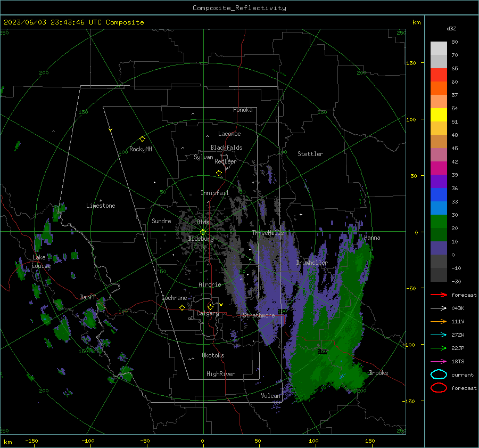
Task: Click the HighRiver town label
Action: (x=221, y=374)
